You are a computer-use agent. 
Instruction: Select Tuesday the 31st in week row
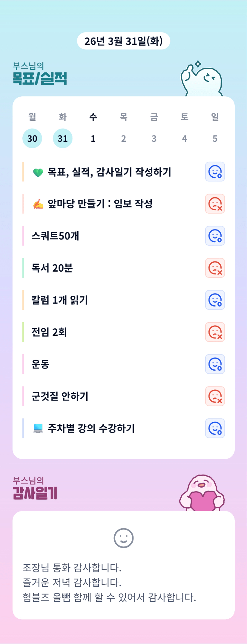(63, 138)
